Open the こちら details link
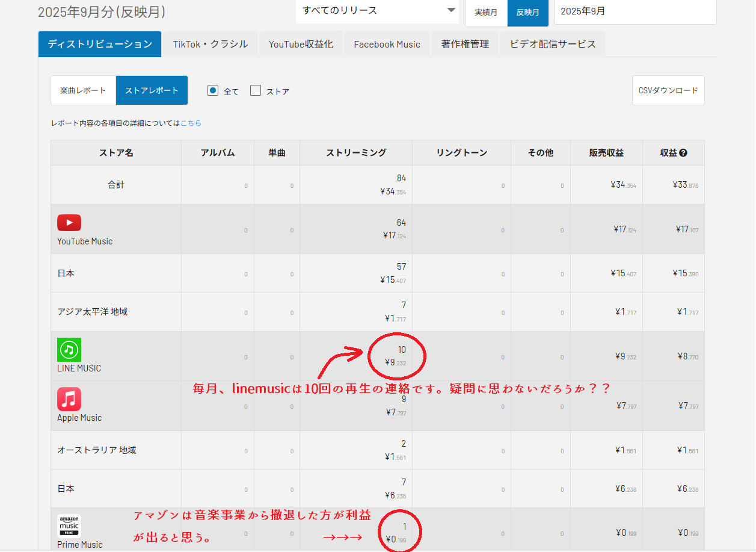The height and width of the screenshot is (552, 756). (x=191, y=123)
